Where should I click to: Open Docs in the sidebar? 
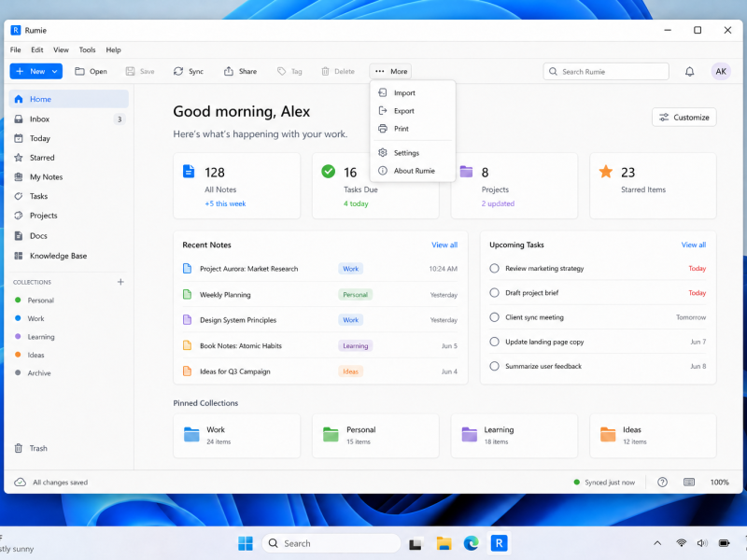point(68,236)
